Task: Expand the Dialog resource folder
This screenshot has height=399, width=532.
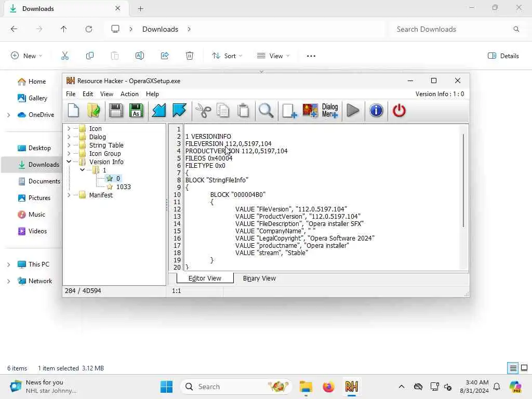Action: coord(69,137)
